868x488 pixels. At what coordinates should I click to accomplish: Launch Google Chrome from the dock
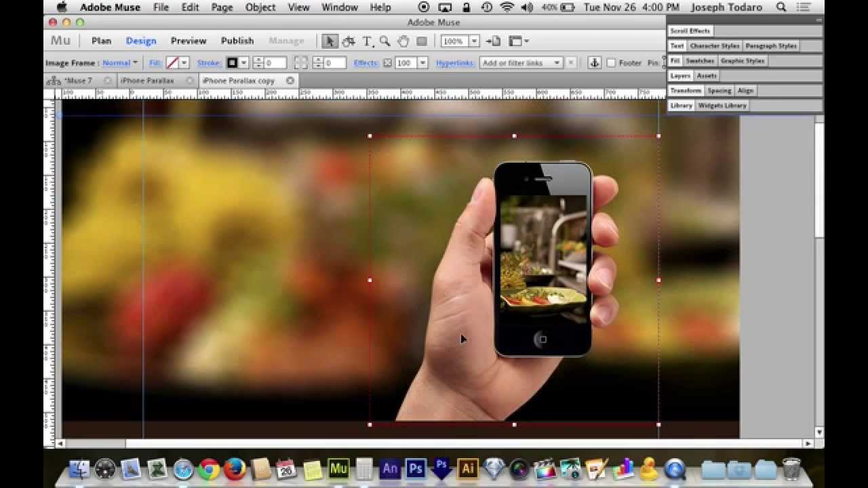[209, 469]
